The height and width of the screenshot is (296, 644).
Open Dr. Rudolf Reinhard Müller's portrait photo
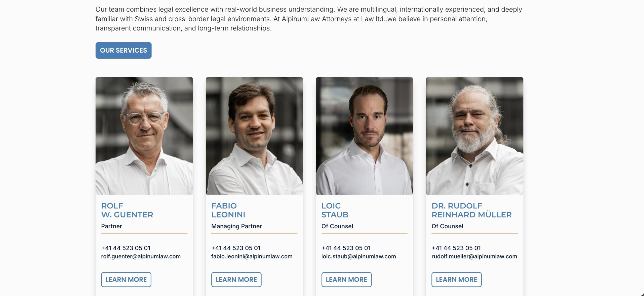(x=474, y=136)
